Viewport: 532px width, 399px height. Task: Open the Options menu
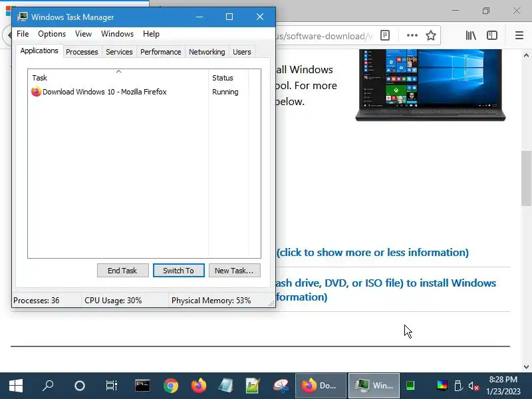point(52,34)
